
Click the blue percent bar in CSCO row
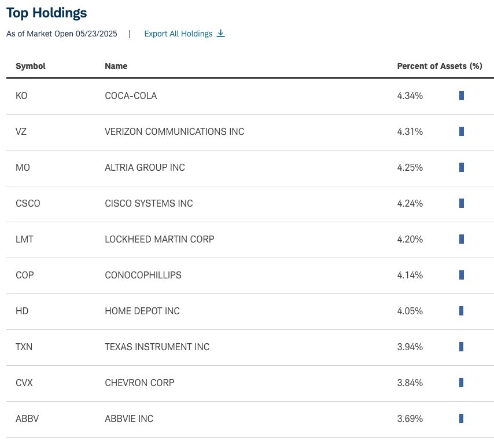pos(462,203)
